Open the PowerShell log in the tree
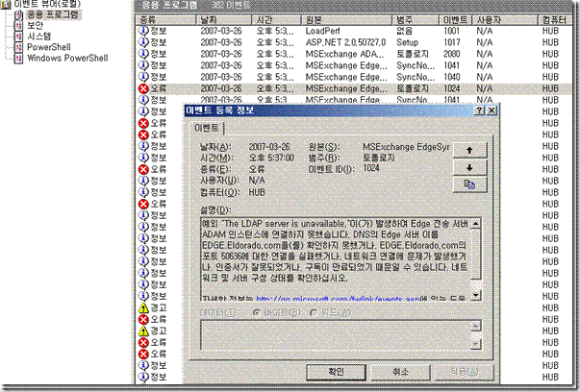The width and height of the screenshot is (580, 392). [49, 47]
